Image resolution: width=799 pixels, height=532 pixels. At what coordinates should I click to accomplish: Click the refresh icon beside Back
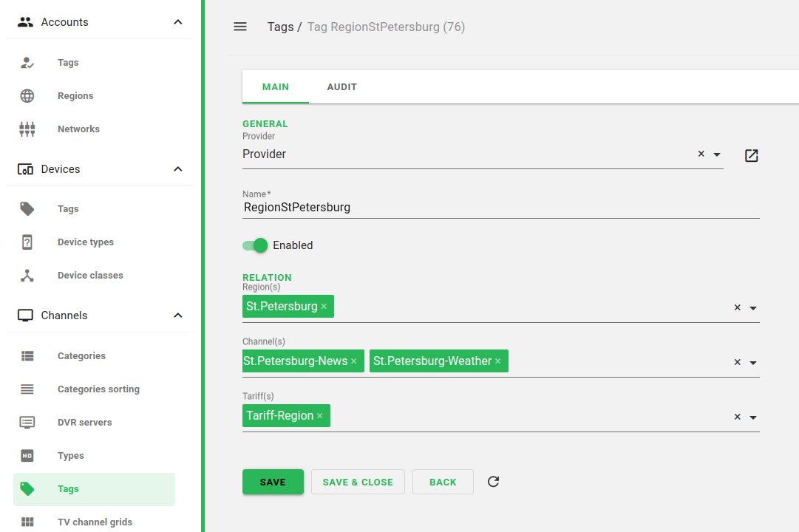(494, 482)
